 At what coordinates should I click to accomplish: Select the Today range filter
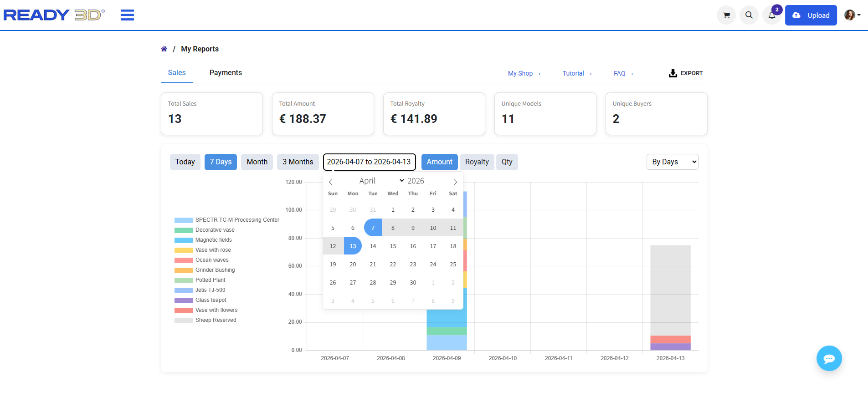coord(185,162)
